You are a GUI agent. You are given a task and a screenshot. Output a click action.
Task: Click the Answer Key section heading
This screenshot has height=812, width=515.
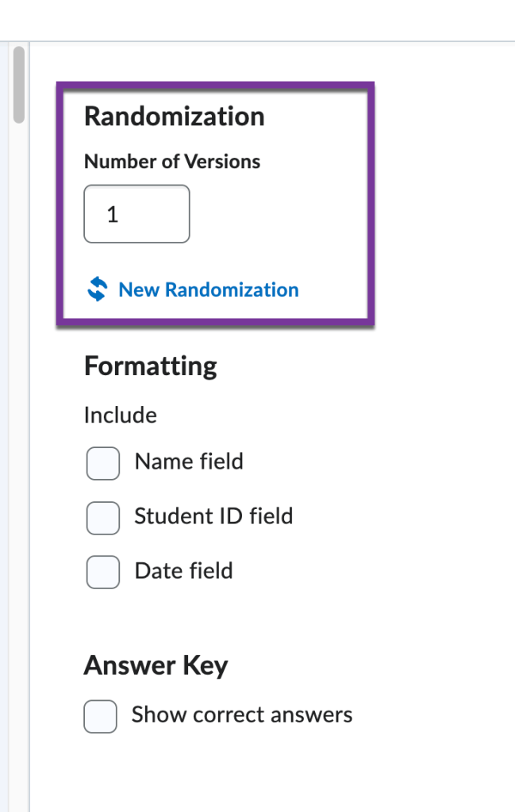[x=156, y=665]
